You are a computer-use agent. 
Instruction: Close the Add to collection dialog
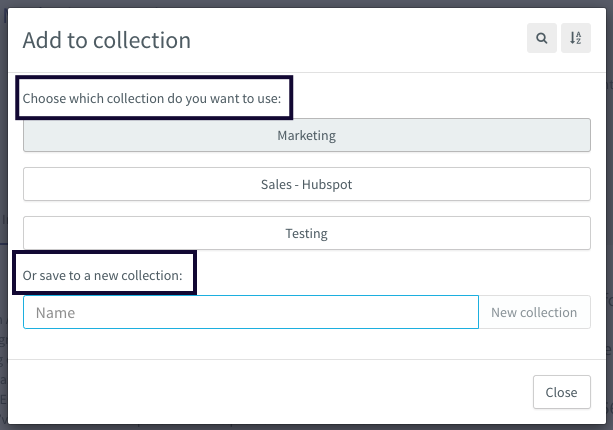click(562, 392)
